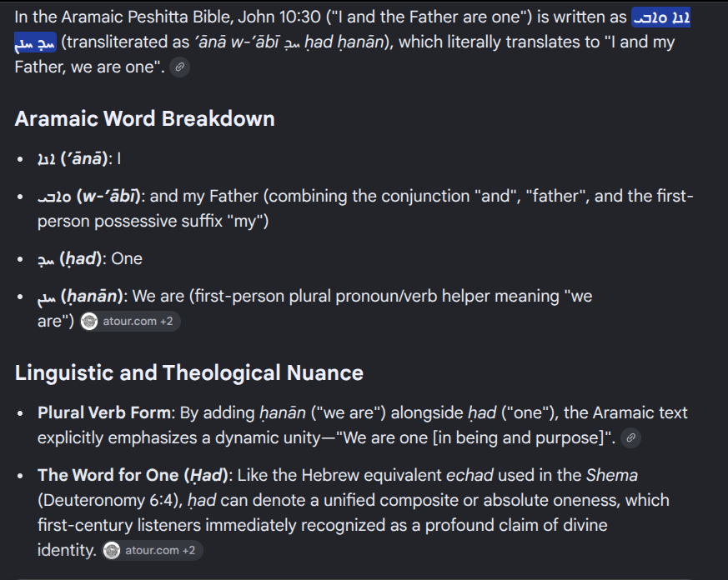Click the "Aramaic Word Breakdown" heading
This screenshot has height=580, width=728.
pos(145,119)
